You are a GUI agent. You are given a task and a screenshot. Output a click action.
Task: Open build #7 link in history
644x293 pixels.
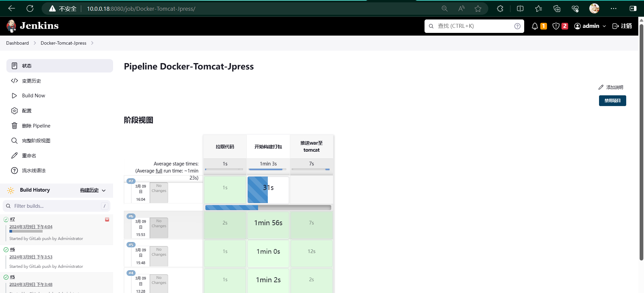pyautogui.click(x=12, y=219)
